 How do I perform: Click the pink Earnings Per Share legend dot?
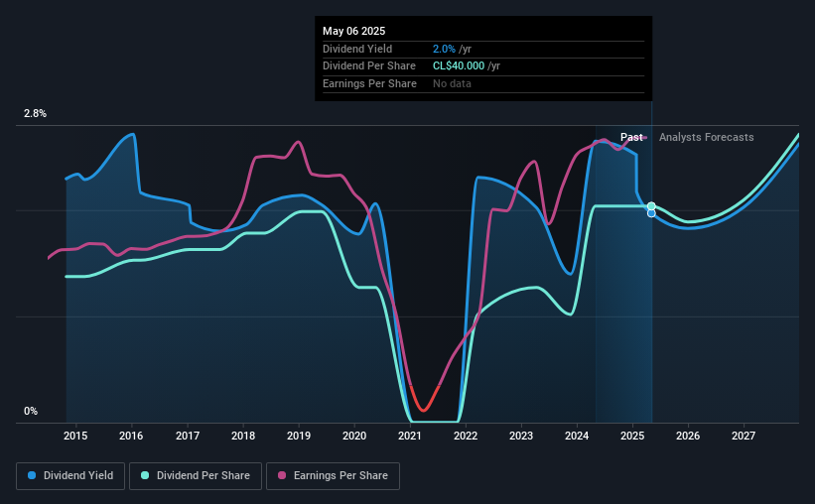[x=282, y=475]
